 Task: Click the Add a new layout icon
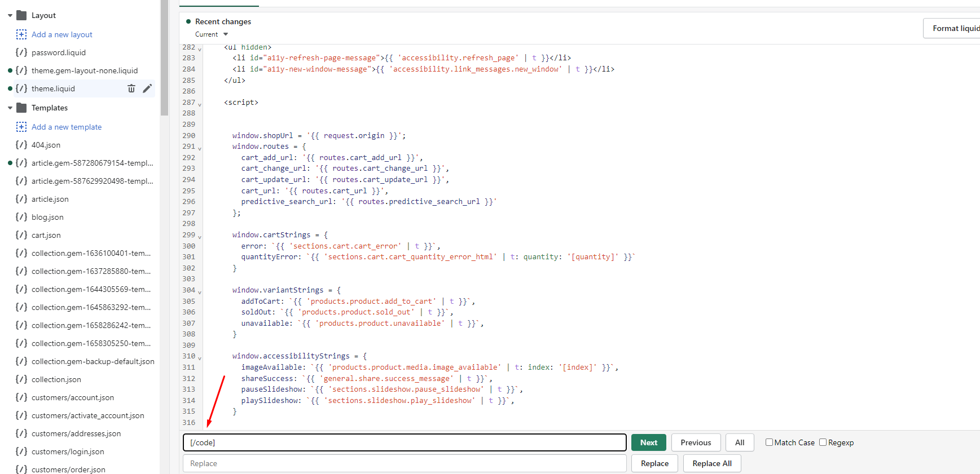pyautogui.click(x=21, y=34)
